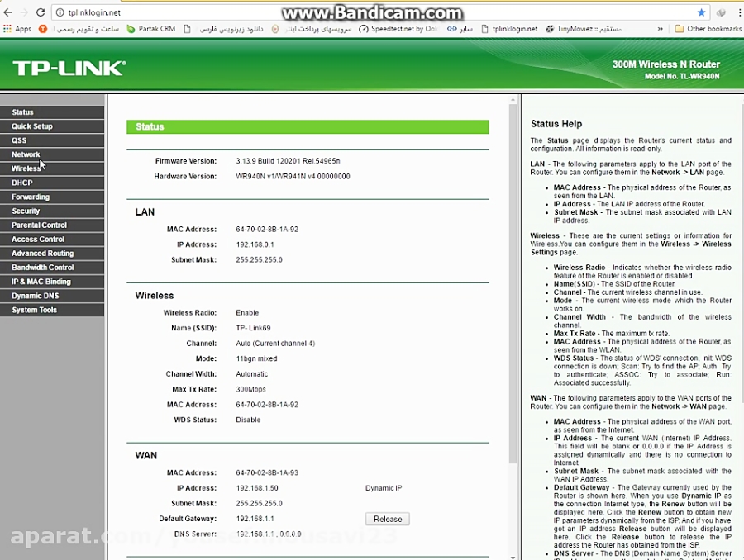Open the Forwarding menu

[x=52, y=197]
